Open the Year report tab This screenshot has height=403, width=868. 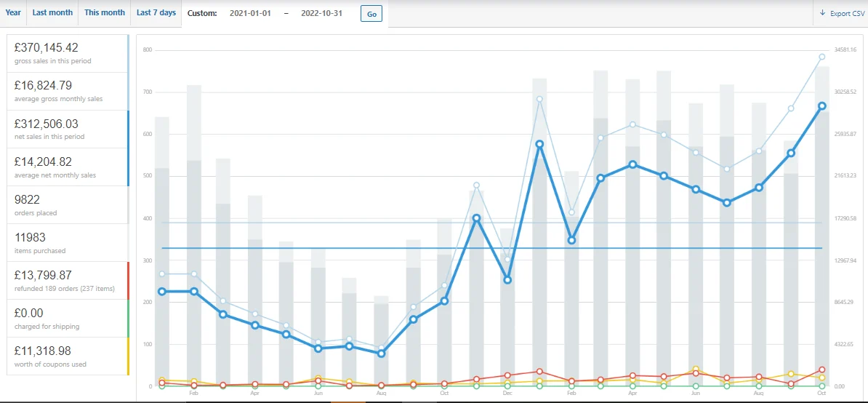13,13
